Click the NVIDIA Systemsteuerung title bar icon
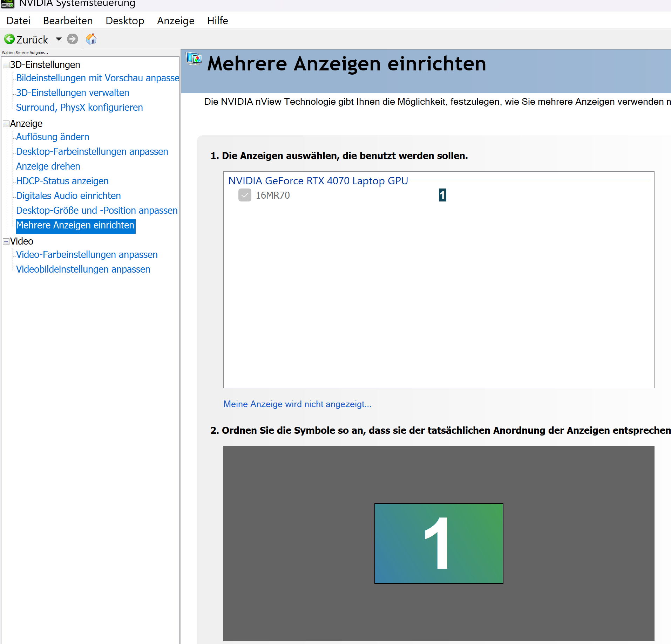This screenshot has height=644, width=671. click(8, 4)
